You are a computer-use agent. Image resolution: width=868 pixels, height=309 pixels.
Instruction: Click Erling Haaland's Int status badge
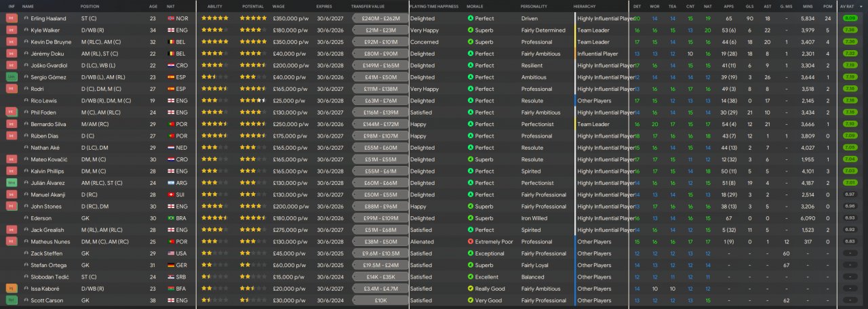[11, 18]
